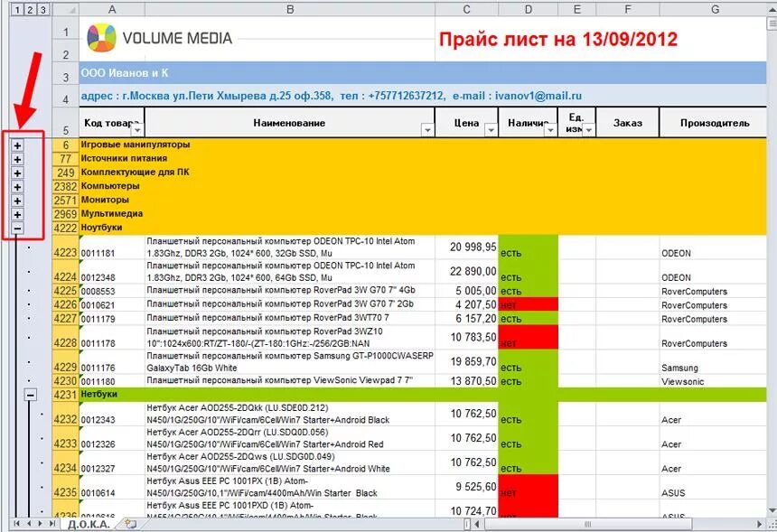Show outline level 1
The height and width of the screenshot is (532, 777).
click(17, 9)
